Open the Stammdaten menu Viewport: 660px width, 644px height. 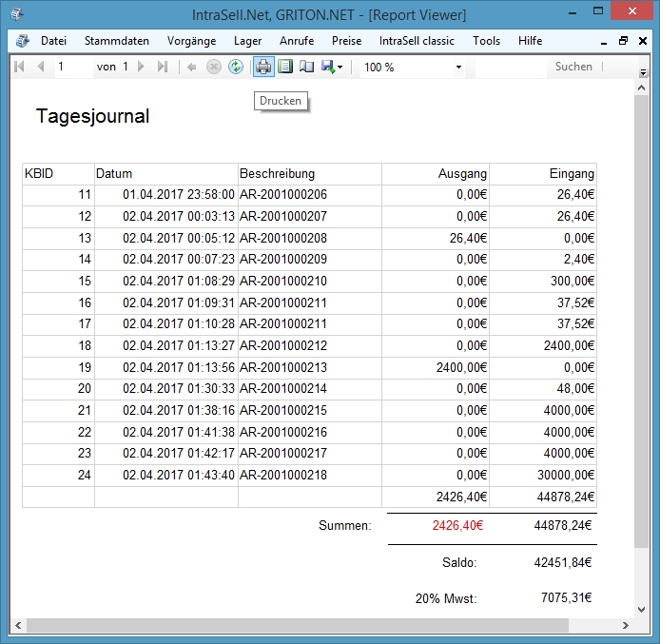117,41
